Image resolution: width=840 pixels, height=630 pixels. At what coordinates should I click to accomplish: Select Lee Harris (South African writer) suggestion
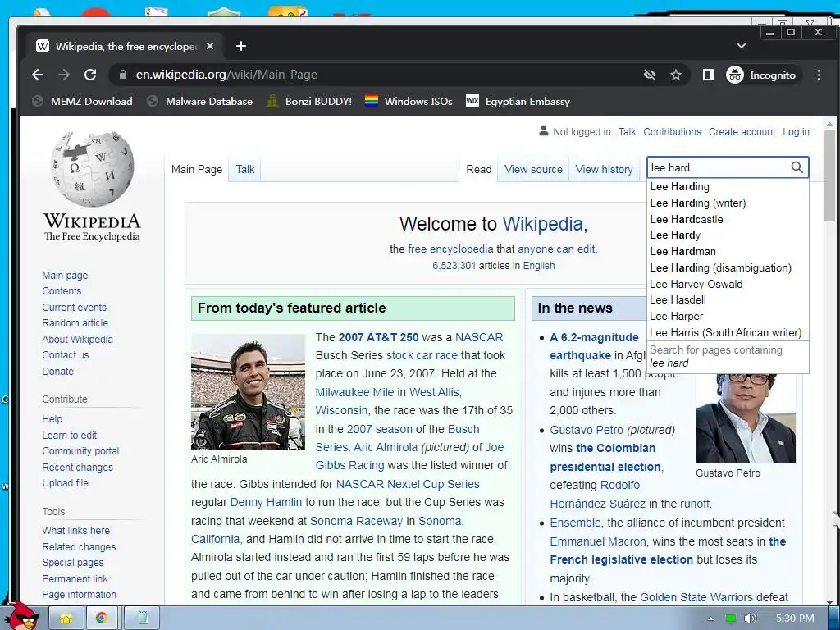click(728, 333)
